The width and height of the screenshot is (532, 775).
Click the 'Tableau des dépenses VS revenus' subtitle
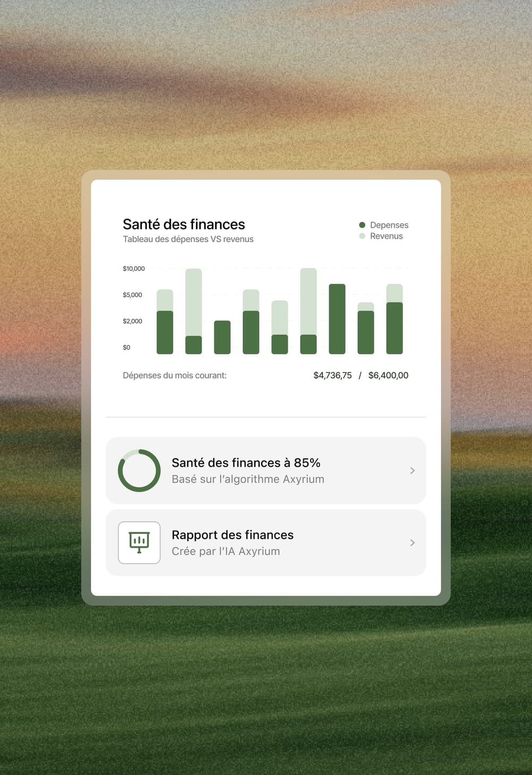(x=188, y=239)
